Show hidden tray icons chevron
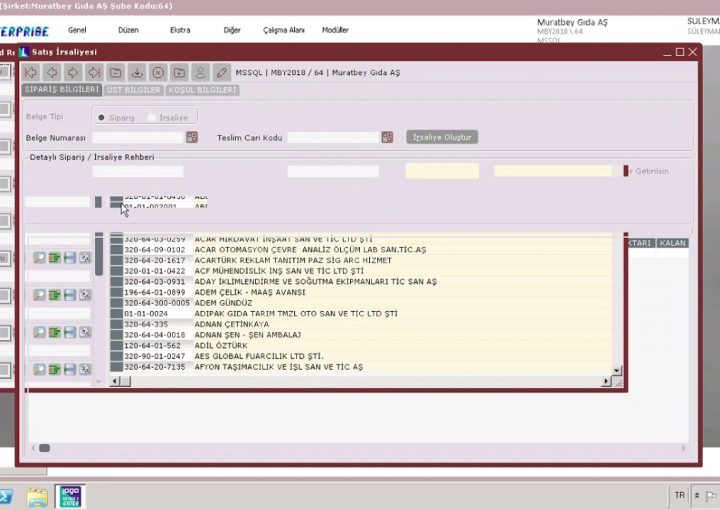 click(697, 496)
